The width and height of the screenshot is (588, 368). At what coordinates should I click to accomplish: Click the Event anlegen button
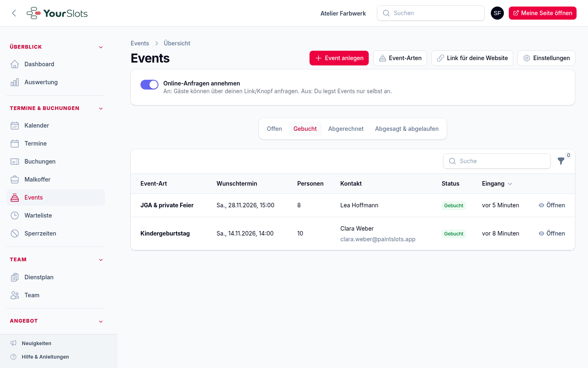tap(339, 58)
